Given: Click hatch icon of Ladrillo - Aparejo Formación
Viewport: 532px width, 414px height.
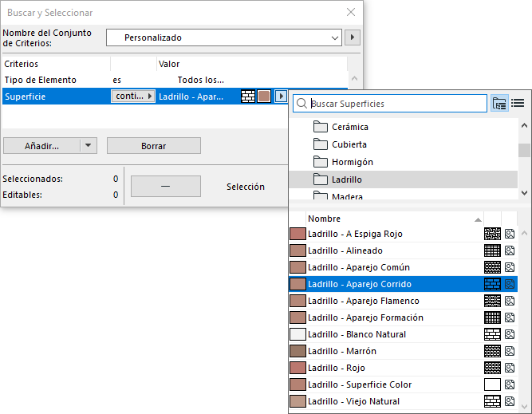Looking at the screenshot, I should point(492,317).
